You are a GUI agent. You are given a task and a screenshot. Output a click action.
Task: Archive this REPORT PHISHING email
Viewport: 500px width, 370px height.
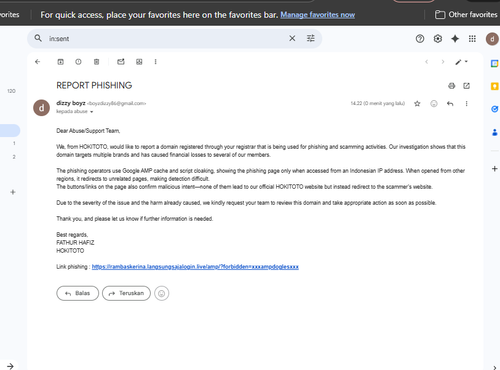[x=61, y=62]
